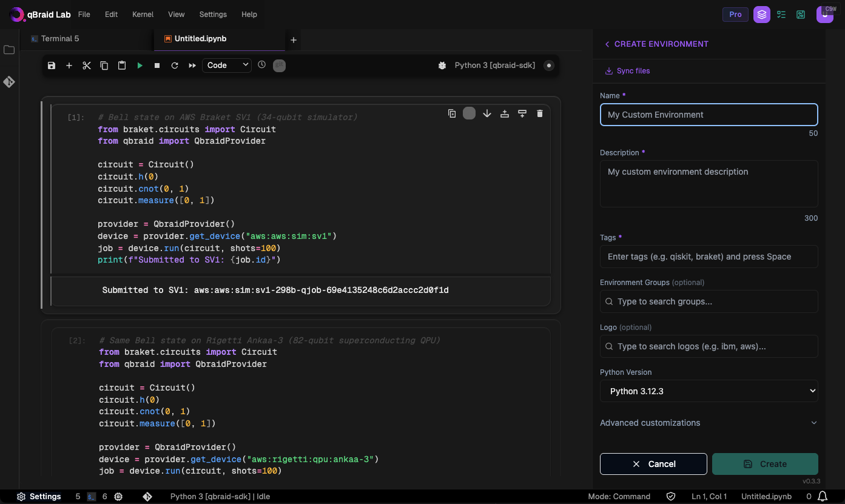Insert a new cell with the plus icon
Viewport: 845px width, 504px height.
point(69,66)
